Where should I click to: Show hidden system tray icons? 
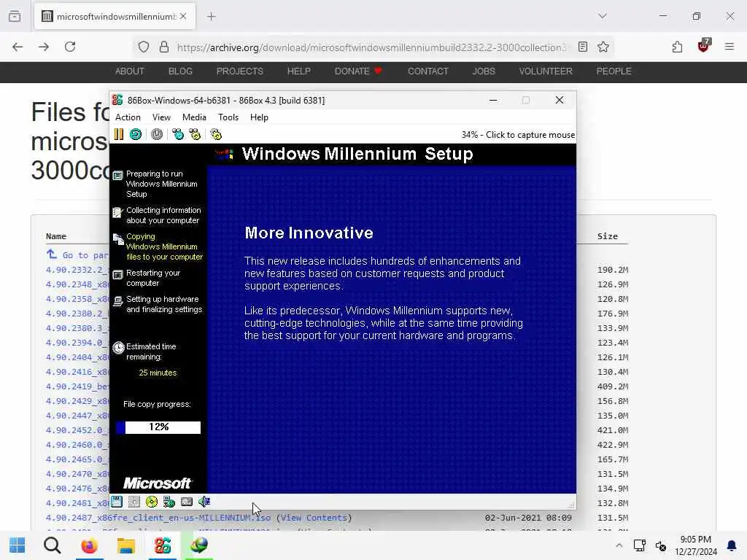(x=619, y=545)
